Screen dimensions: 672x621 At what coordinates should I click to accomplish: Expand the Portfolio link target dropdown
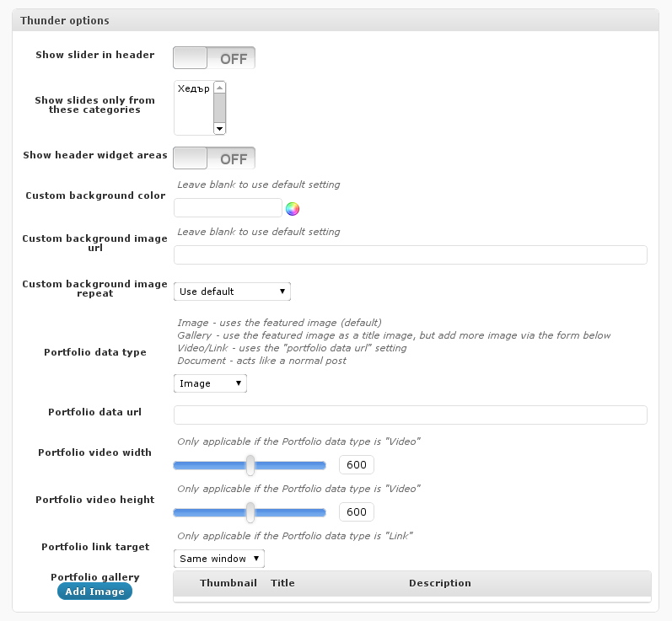click(x=219, y=559)
